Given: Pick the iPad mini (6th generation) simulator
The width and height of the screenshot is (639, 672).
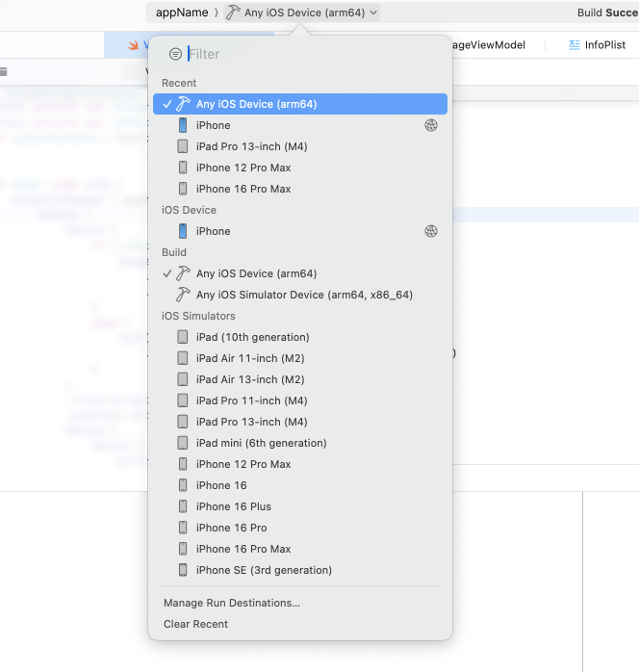Looking at the screenshot, I should coord(300,443).
